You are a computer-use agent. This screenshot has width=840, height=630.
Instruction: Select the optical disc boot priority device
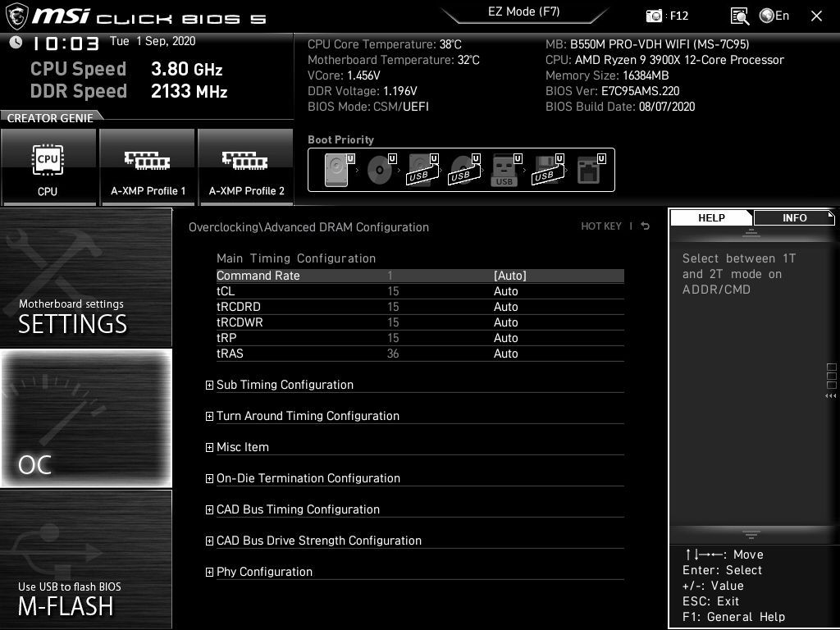(381, 170)
